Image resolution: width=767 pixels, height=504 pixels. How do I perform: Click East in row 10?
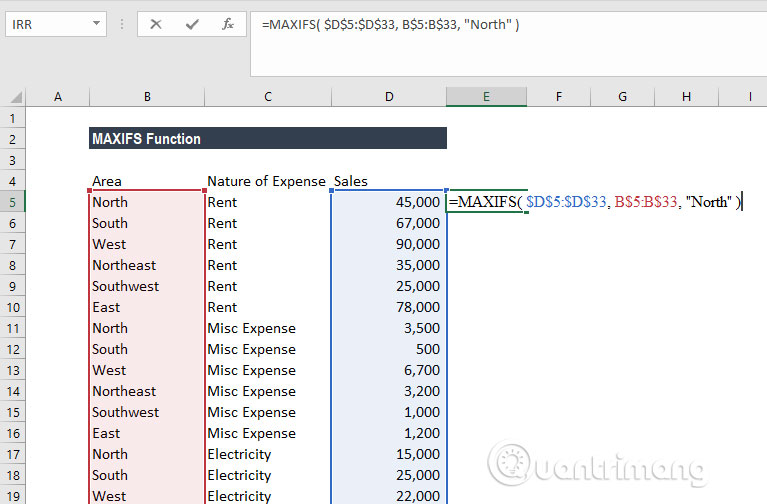point(106,307)
